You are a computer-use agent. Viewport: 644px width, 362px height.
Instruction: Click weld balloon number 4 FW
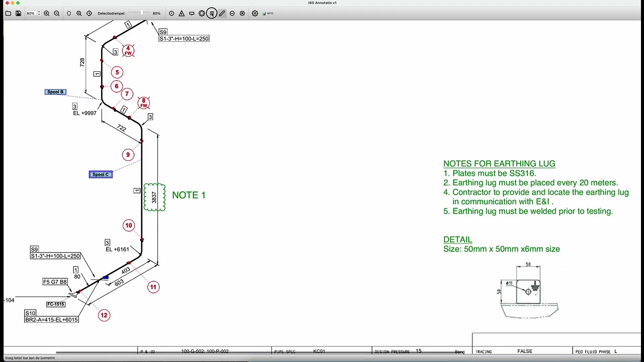pyautogui.click(x=128, y=51)
